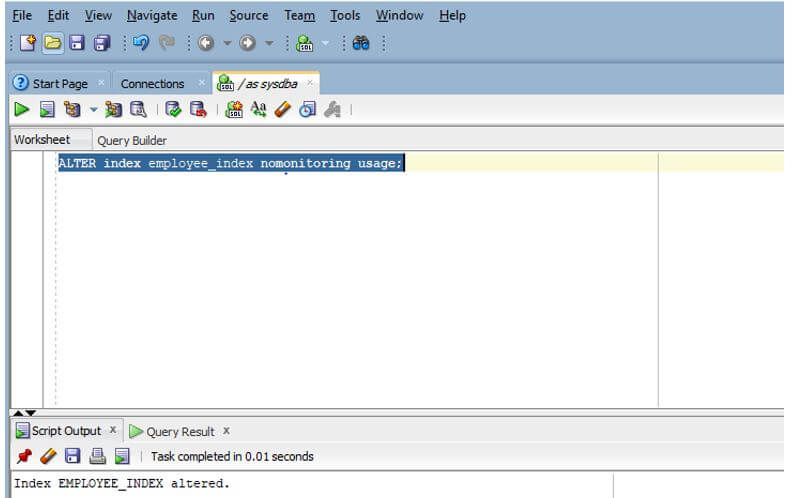This screenshot has height=498, width=797.
Task: Pin the Script Output with red pin
Action: click(x=24, y=456)
